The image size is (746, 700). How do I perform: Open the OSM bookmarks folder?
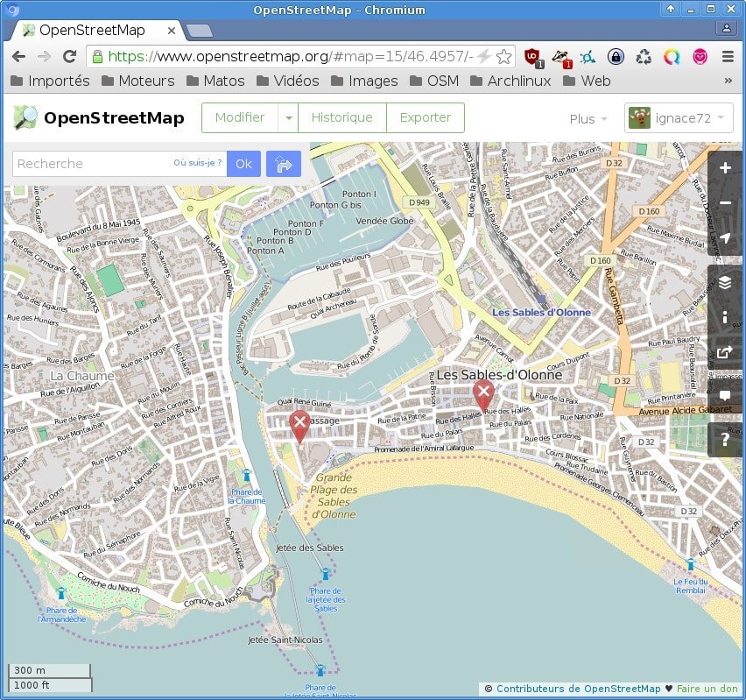(x=437, y=81)
